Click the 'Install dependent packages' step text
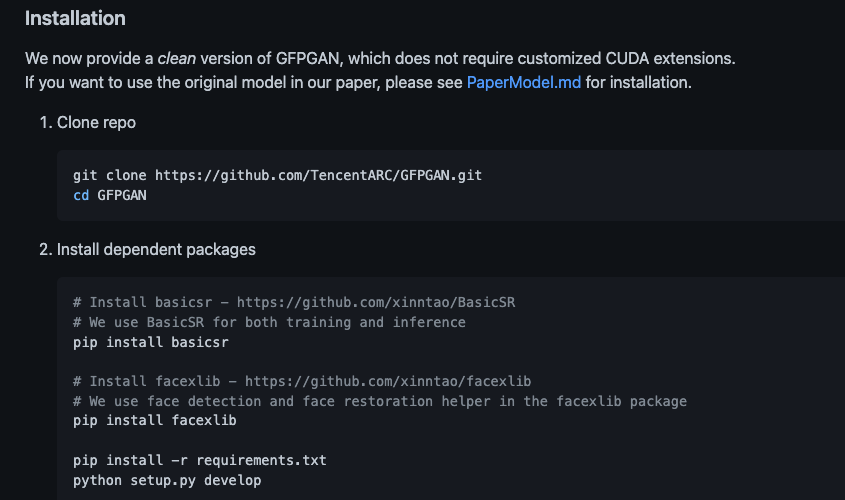The image size is (845, 500). point(156,249)
